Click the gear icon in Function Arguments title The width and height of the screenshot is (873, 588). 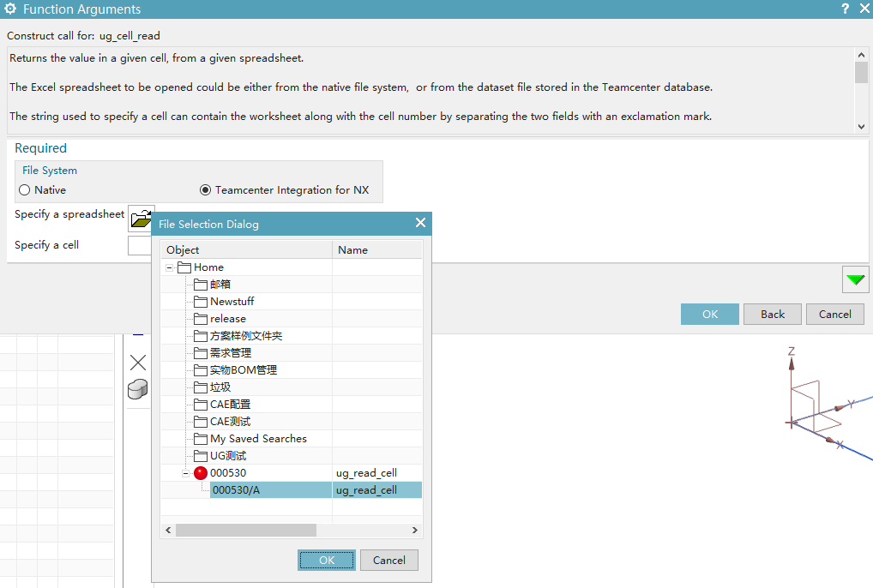[x=10, y=9]
